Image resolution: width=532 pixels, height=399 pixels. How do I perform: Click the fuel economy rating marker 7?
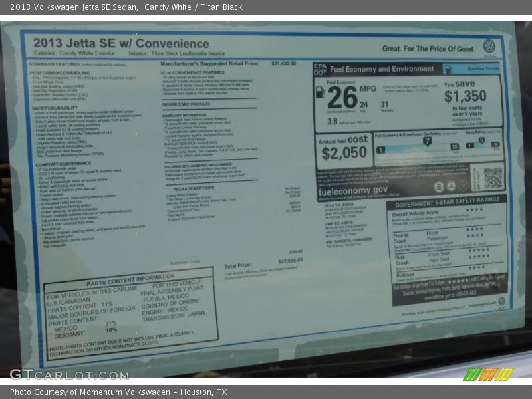pyautogui.click(x=427, y=141)
